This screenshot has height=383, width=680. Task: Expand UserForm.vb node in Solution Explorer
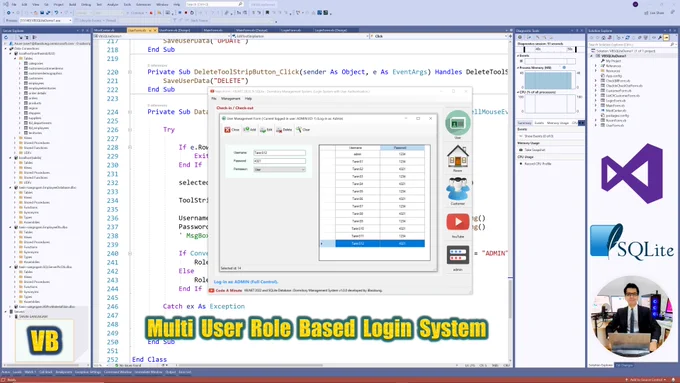click(x=596, y=125)
